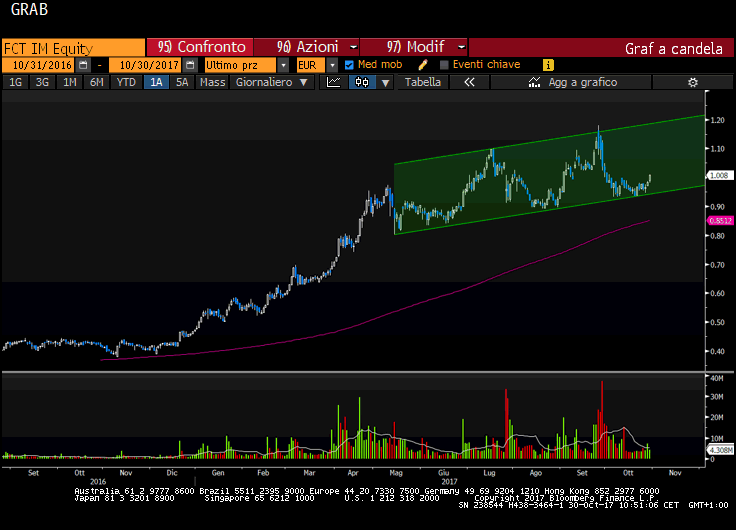Open the end date calendar picker

190,65
